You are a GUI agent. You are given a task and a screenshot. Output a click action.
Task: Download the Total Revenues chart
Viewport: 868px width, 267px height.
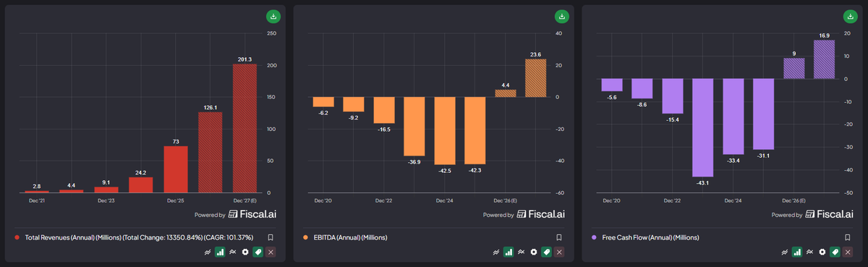pos(273,16)
